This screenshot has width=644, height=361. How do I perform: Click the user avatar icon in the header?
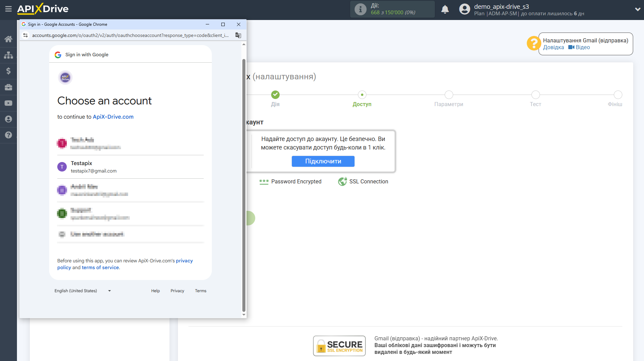[x=465, y=9]
